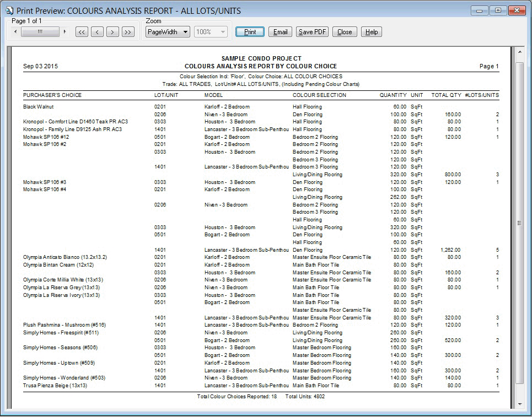Email the report
Screen dimensions: 532x417
280,32
